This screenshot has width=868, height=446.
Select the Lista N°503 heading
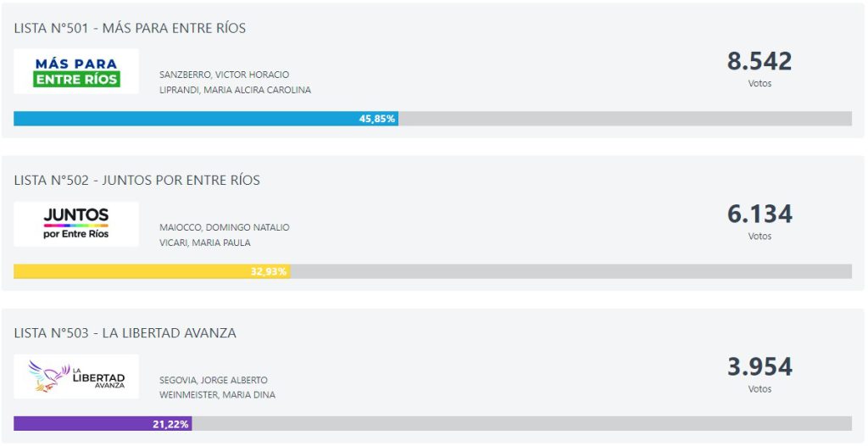click(x=125, y=333)
